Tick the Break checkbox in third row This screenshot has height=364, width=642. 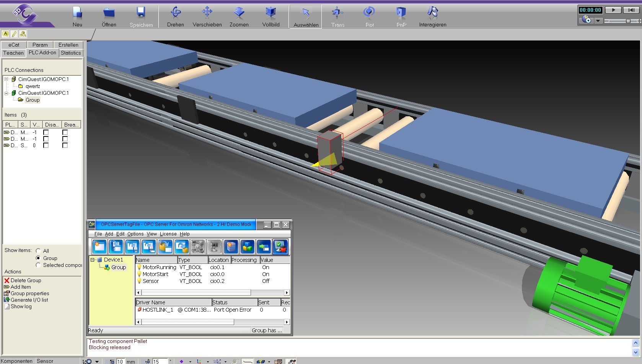(x=65, y=145)
